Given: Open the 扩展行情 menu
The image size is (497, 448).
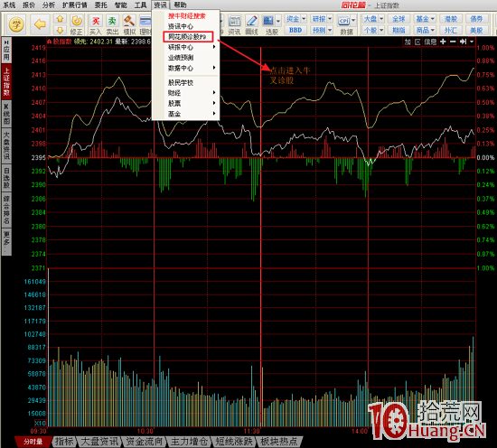Looking at the screenshot, I should click(x=75, y=5).
